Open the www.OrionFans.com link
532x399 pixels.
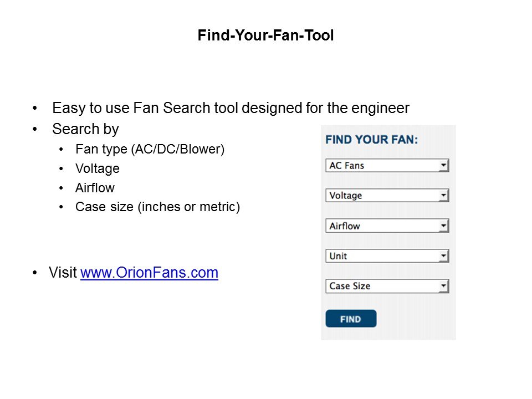[149, 273]
